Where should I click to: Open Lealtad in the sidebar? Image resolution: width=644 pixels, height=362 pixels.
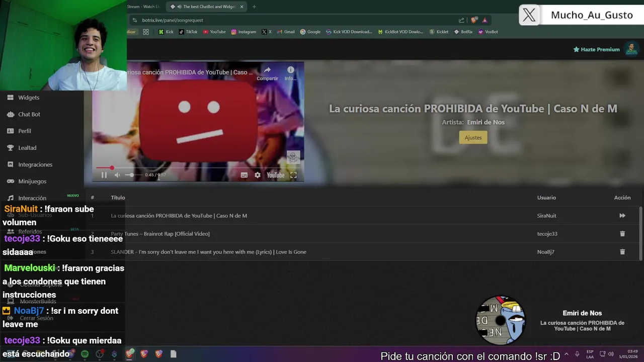click(27, 148)
